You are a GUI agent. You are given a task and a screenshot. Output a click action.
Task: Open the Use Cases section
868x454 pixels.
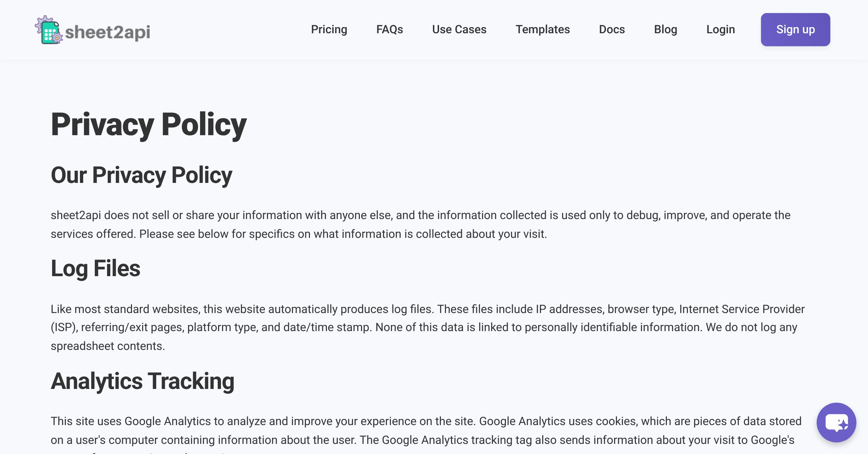459,29
